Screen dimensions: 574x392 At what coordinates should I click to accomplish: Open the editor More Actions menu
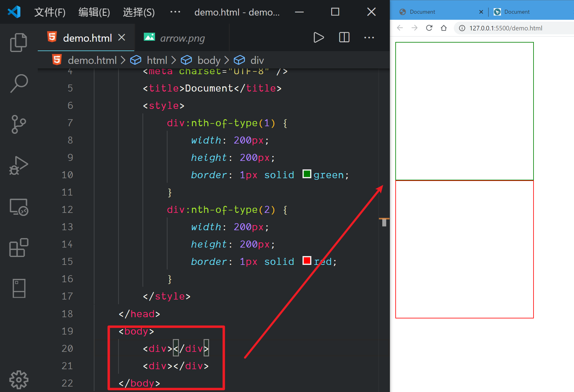369,37
